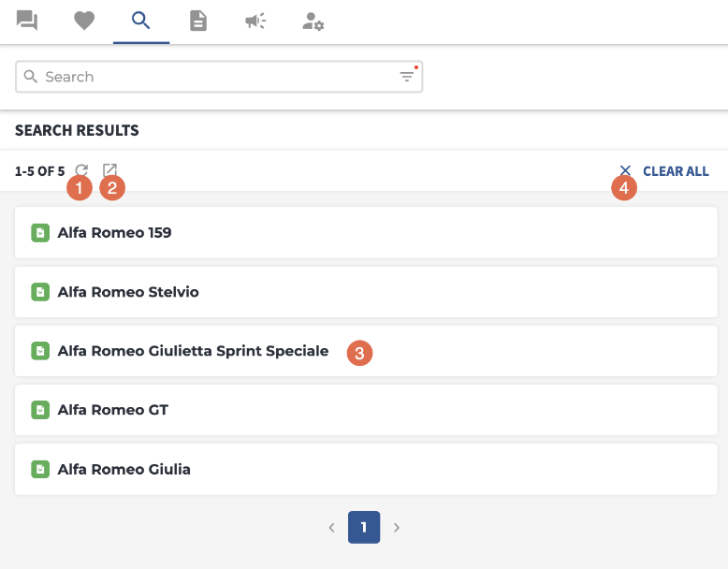The image size is (728, 569).
Task: Open the favorites heart tab
Action: (x=84, y=21)
